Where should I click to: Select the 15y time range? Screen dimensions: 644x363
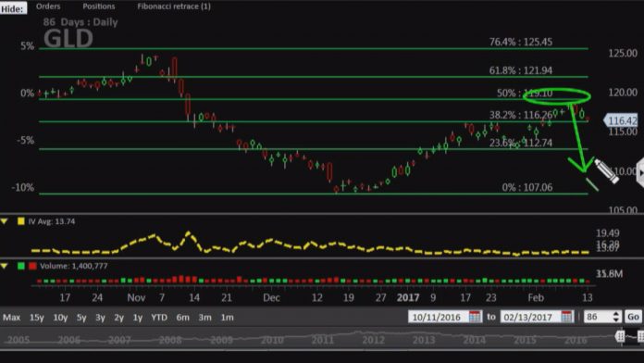(x=37, y=318)
